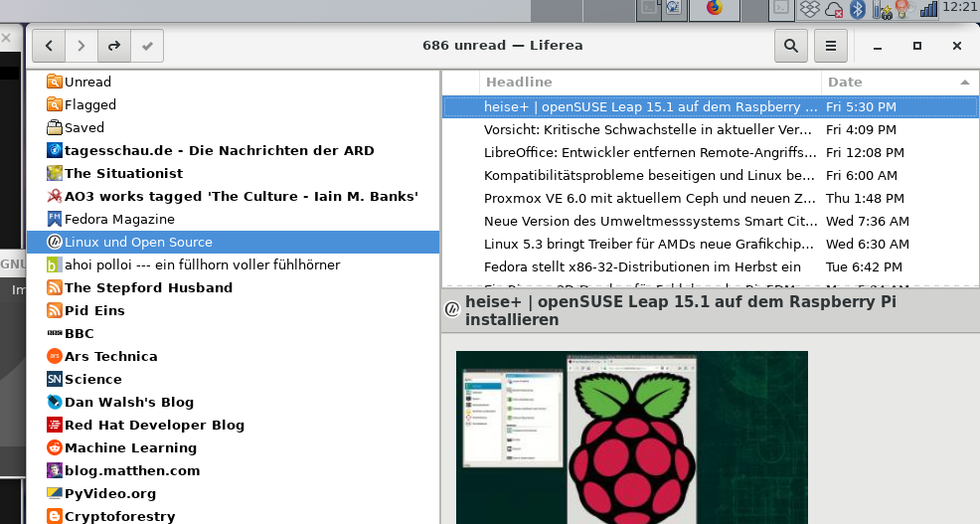Open the Dropbox tray icon
Image resolution: width=980 pixels, height=524 pixels.
pyautogui.click(x=810, y=9)
